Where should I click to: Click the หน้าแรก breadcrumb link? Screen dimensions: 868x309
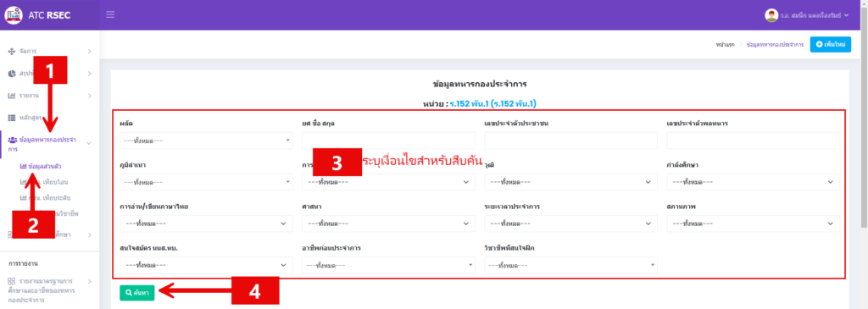(725, 44)
